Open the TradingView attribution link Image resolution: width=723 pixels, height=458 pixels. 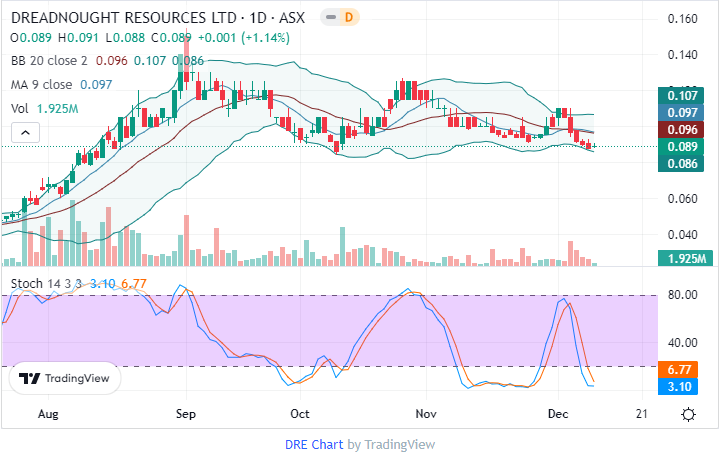point(399,444)
